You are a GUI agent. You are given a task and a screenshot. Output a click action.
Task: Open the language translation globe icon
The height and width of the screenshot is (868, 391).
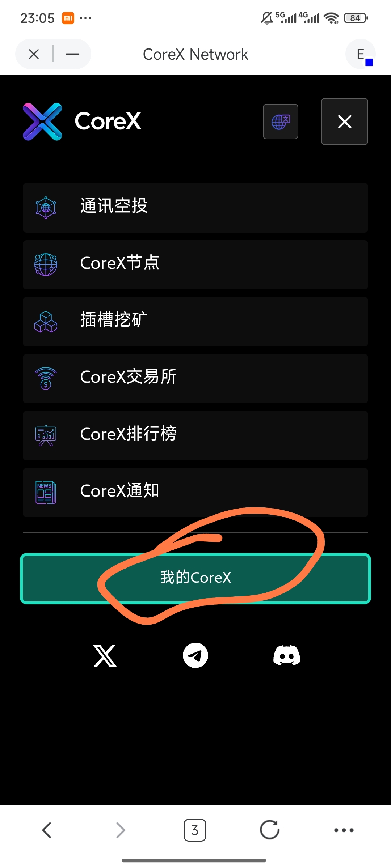281,122
